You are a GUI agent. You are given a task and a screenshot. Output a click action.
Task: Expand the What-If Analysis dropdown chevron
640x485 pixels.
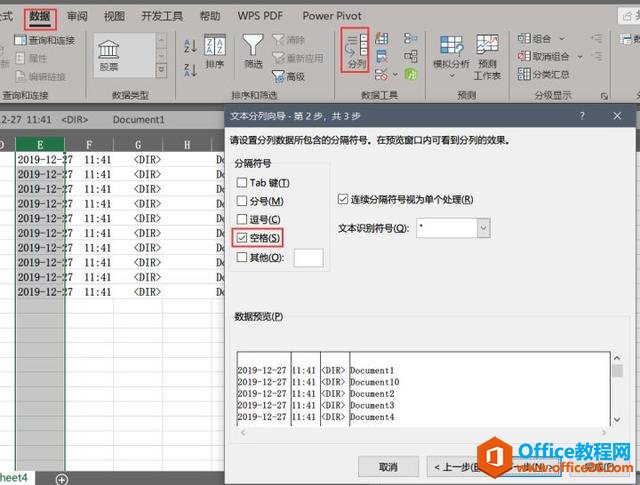[x=451, y=76]
